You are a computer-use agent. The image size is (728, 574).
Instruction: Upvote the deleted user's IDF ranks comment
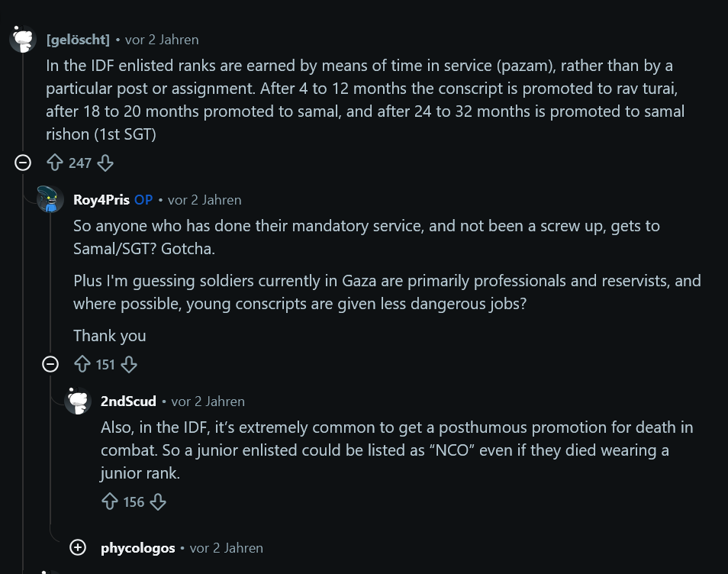(55, 163)
